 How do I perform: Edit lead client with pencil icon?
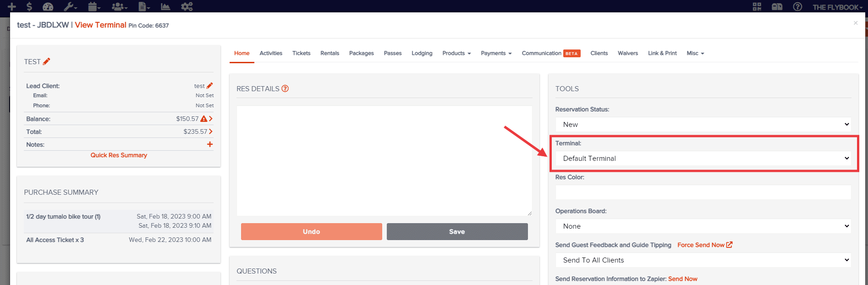(x=209, y=86)
